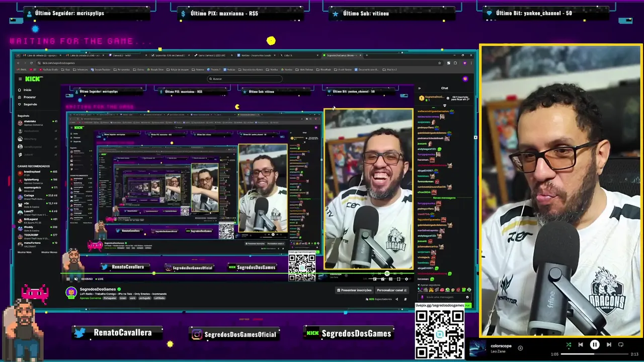Add colorscope song to library
This screenshot has height=362, width=644.
520,348
